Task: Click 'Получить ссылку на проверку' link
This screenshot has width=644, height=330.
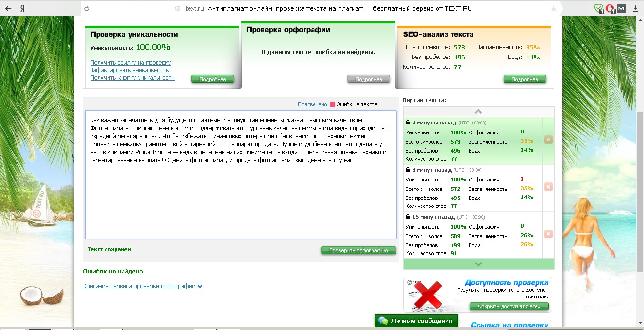Action: [x=131, y=63]
